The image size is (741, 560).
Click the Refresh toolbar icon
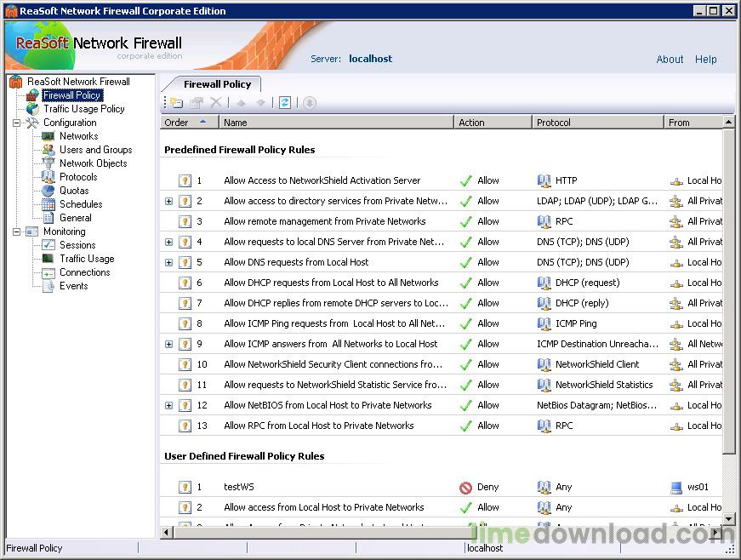coord(285,103)
